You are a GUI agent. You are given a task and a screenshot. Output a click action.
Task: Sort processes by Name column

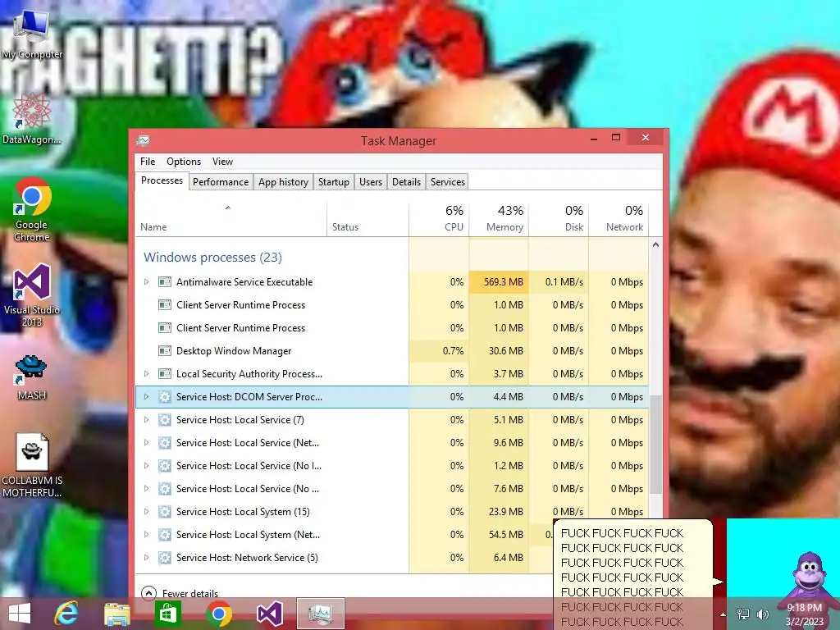231,219
